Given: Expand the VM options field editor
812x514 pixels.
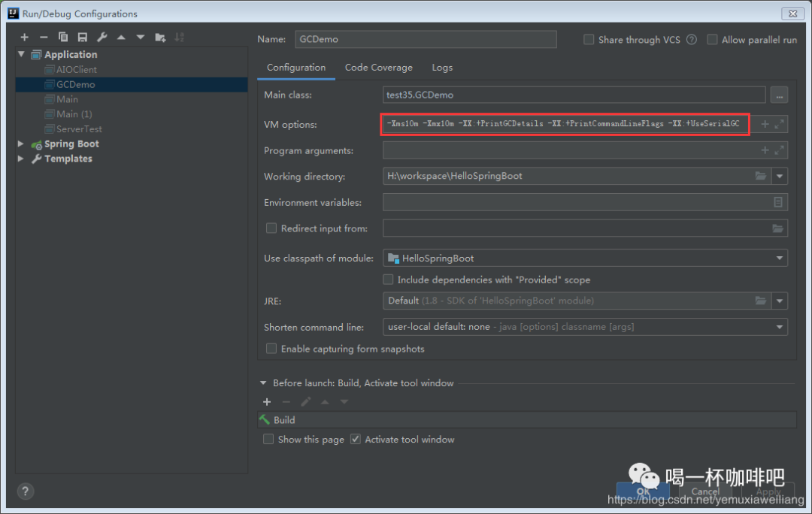Looking at the screenshot, I should (780, 124).
